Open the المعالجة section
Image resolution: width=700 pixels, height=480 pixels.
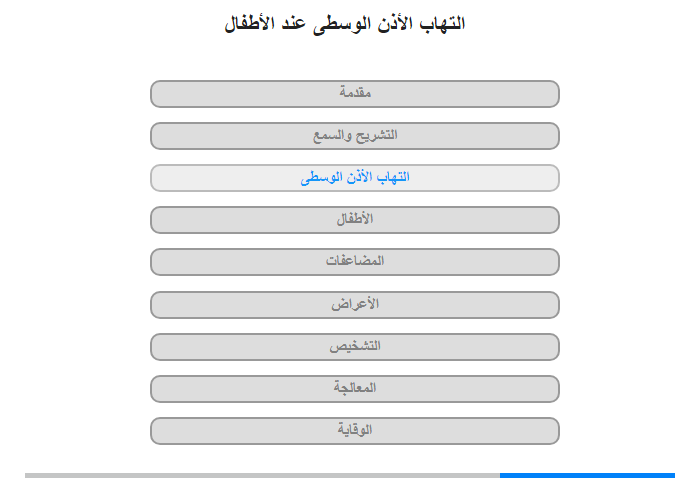tap(355, 388)
